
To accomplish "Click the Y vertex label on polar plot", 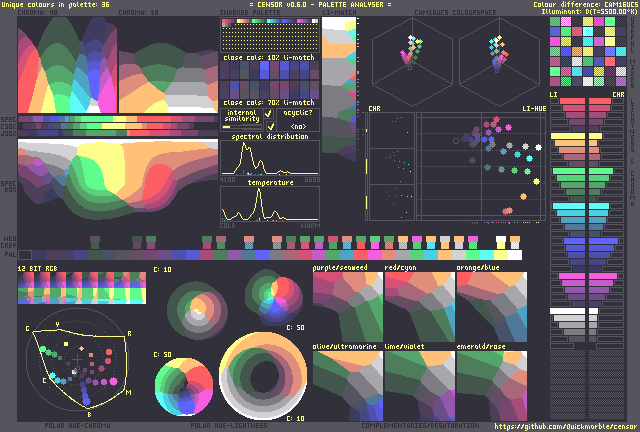I will (x=57, y=325).
